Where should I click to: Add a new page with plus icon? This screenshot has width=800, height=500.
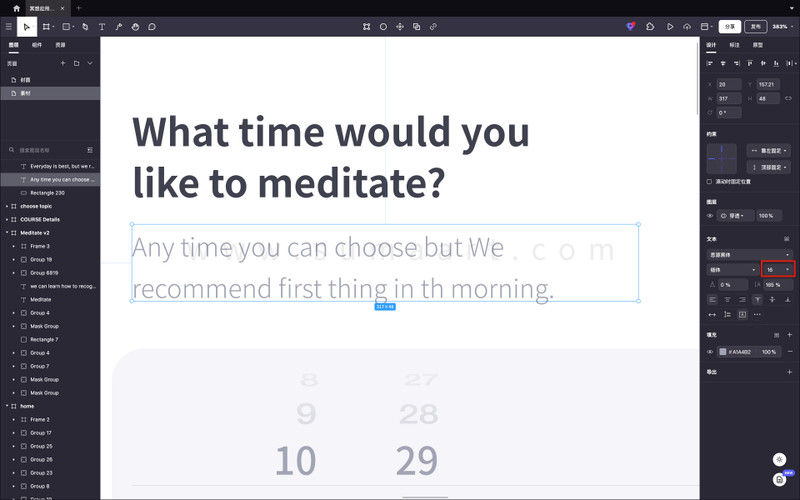pos(63,63)
